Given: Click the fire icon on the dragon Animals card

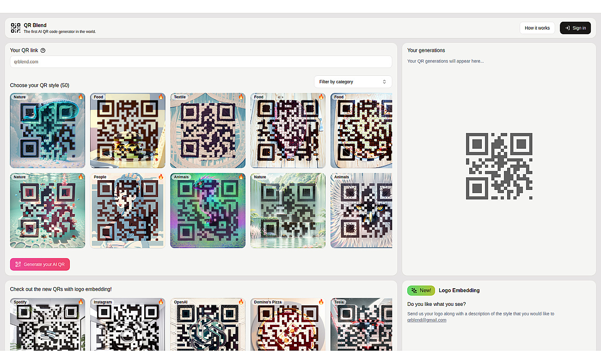Looking at the screenshot, I should tap(241, 177).
